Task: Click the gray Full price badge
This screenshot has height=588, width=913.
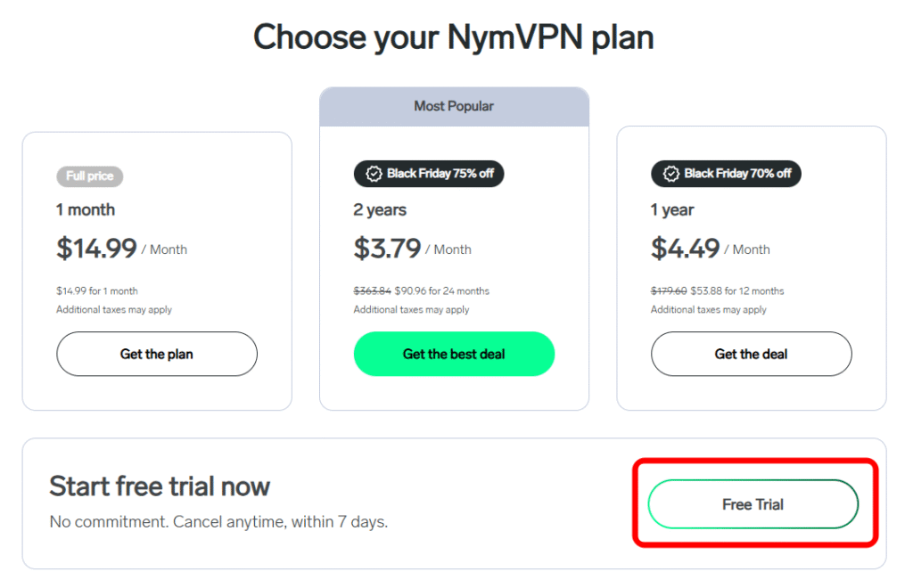Action: click(x=89, y=176)
